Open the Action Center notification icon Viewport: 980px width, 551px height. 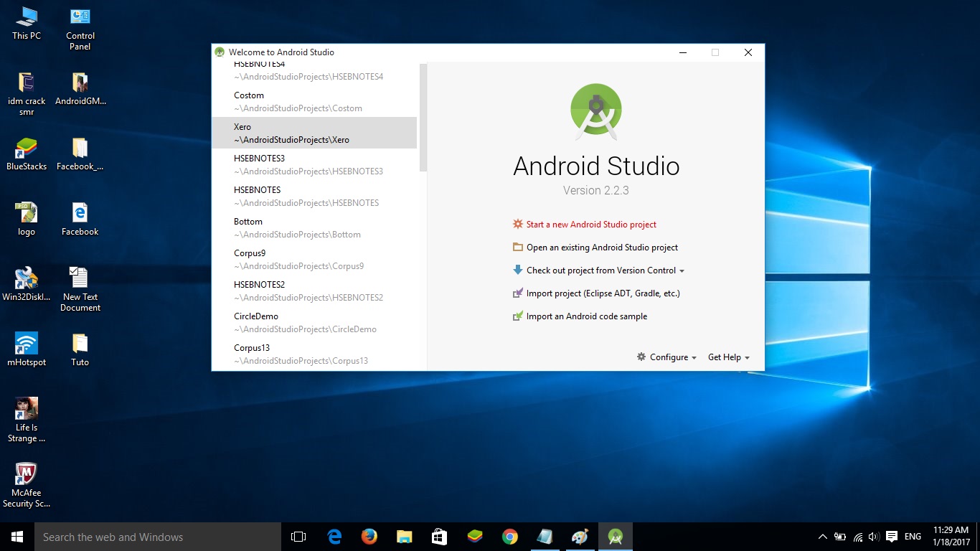point(892,536)
